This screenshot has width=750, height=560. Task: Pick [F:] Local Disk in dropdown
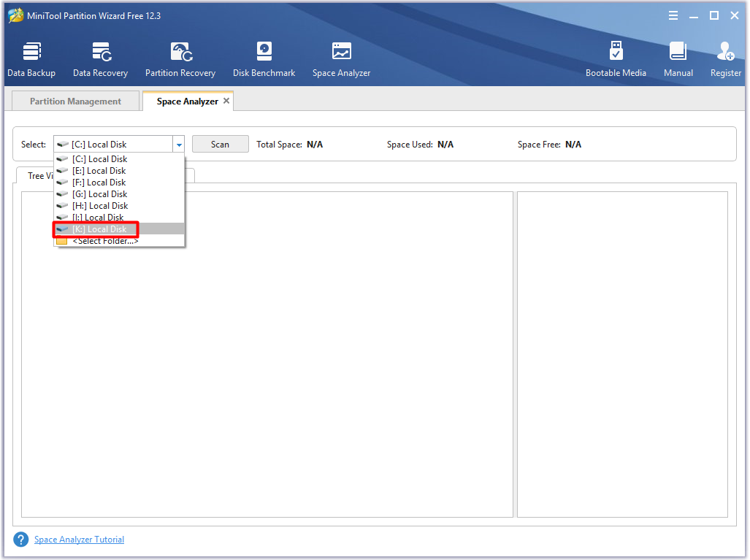pyautogui.click(x=119, y=183)
